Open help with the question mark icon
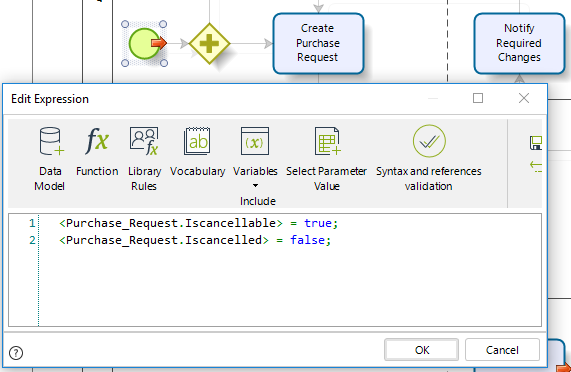The height and width of the screenshot is (372, 571). [x=16, y=353]
